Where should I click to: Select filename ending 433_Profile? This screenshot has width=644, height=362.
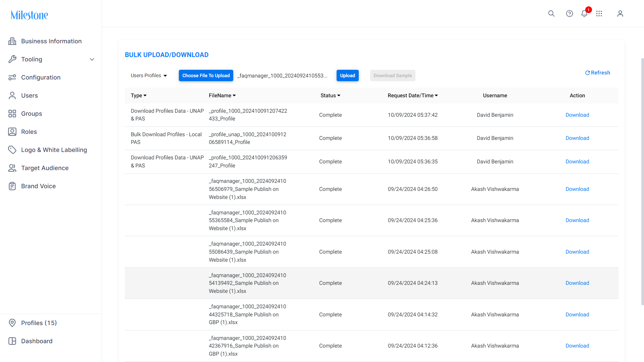click(x=248, y=115)
